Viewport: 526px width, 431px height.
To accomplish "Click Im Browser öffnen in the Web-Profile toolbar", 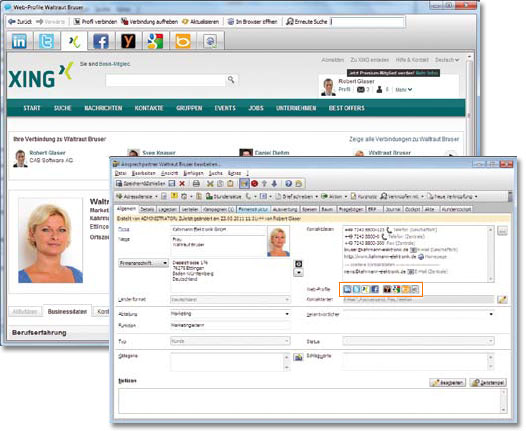I will coord(253,22).
